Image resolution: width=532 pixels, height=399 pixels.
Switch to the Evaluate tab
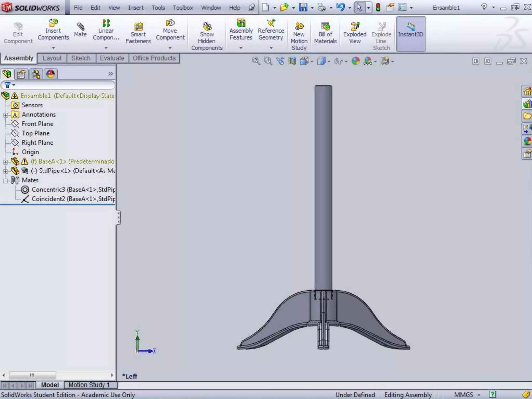(112, 58)
